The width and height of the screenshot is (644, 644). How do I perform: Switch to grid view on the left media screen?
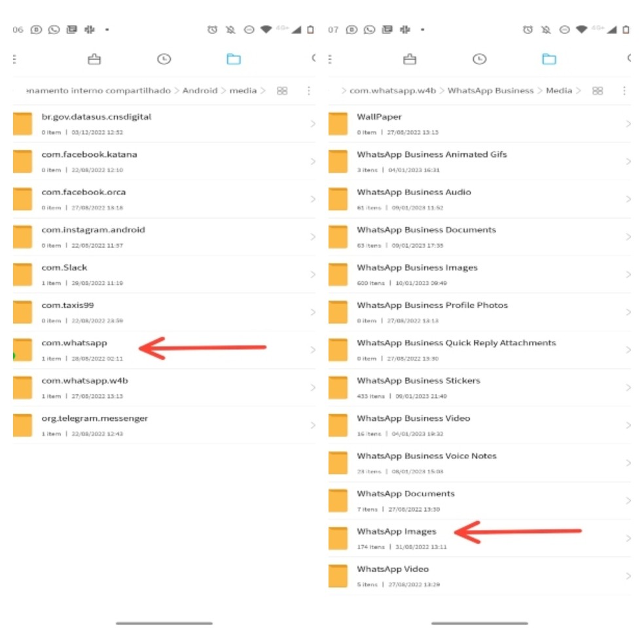point(282,91)
